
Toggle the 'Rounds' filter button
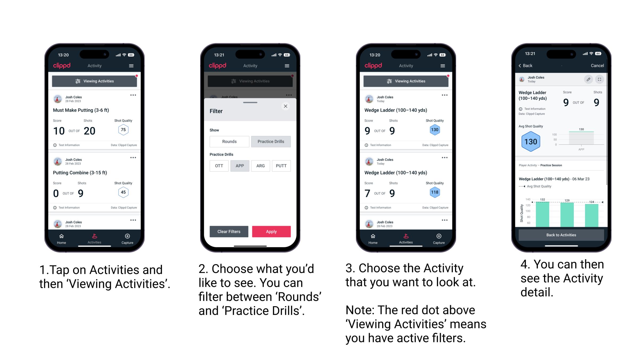229,142
